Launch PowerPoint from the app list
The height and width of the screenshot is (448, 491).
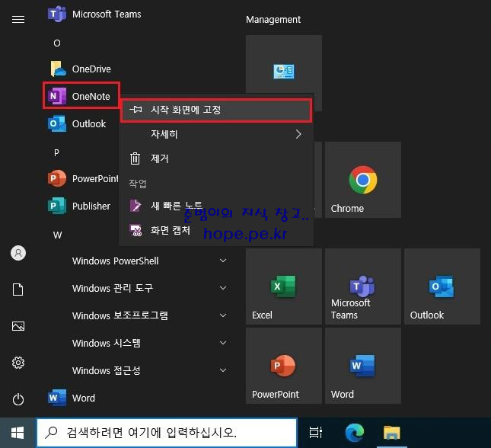pos(83,179)
